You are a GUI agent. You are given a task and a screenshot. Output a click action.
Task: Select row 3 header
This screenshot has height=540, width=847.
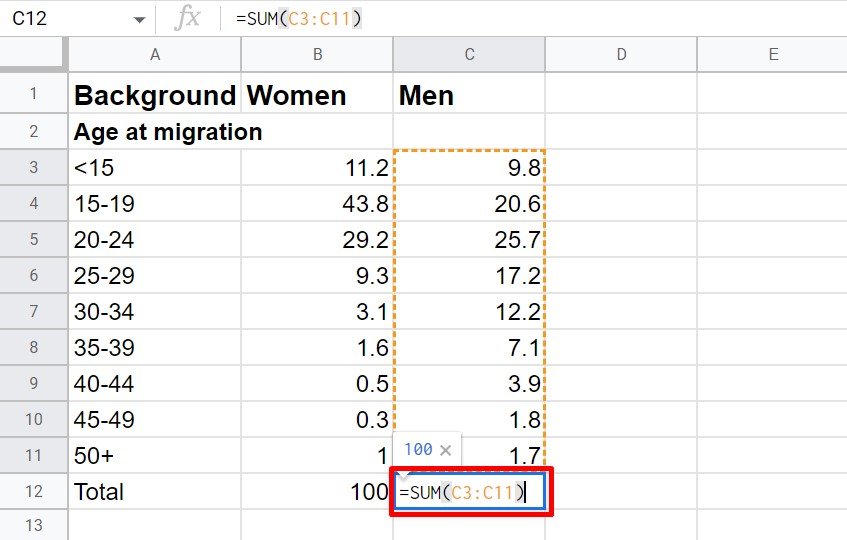(33, 167)
